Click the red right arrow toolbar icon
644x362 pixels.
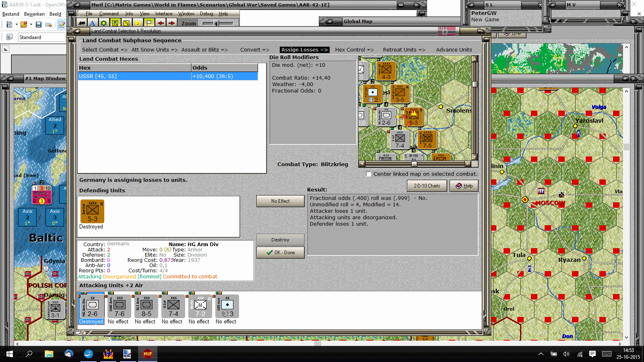(171, 23)
